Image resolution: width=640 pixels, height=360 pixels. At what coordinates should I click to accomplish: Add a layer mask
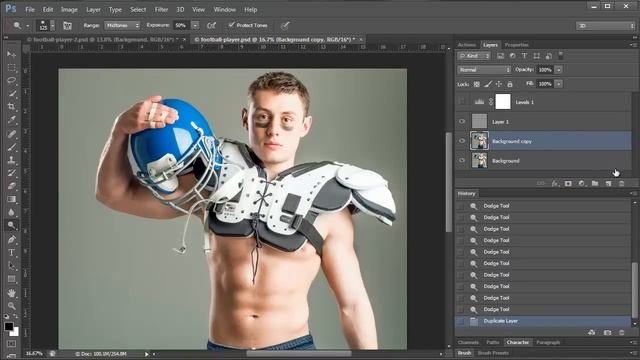pyautogui.click(x=568, y=183)
